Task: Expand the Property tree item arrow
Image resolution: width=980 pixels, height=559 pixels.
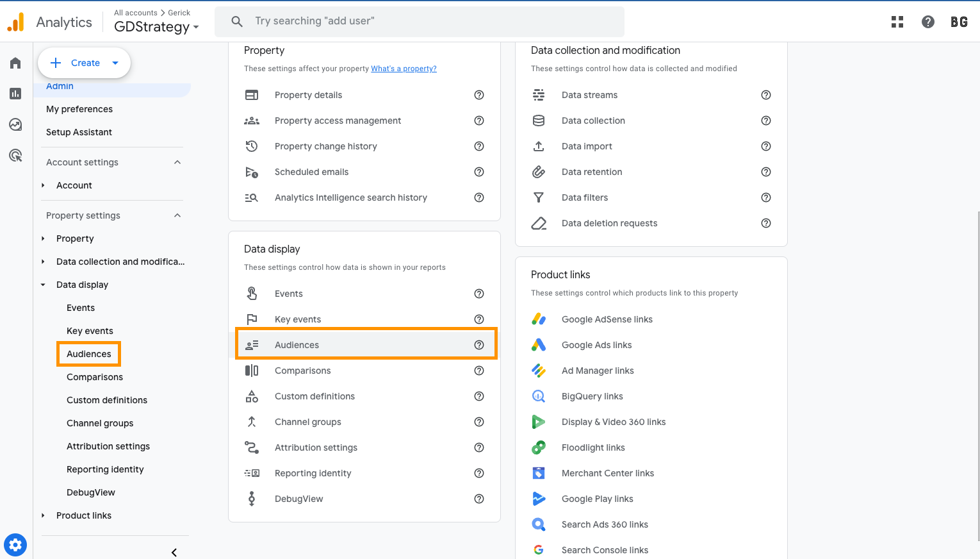Action: click(x=43, y=238)
